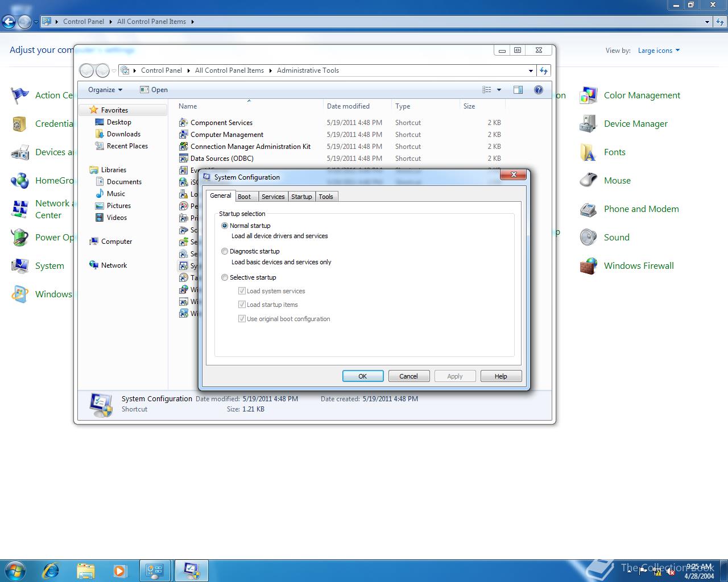Expand the Administrative Tools address bar dropdown
The height and width of the screenshot is (582, 728).
(531, 71)
